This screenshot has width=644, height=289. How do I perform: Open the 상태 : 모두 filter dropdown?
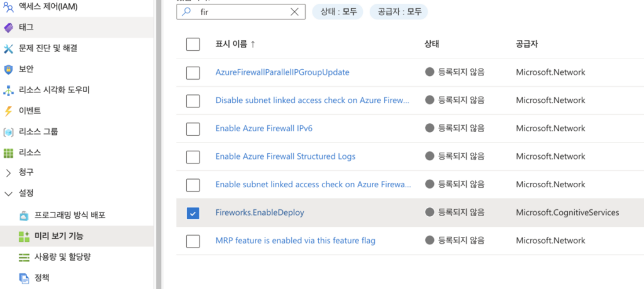(338, 12)
